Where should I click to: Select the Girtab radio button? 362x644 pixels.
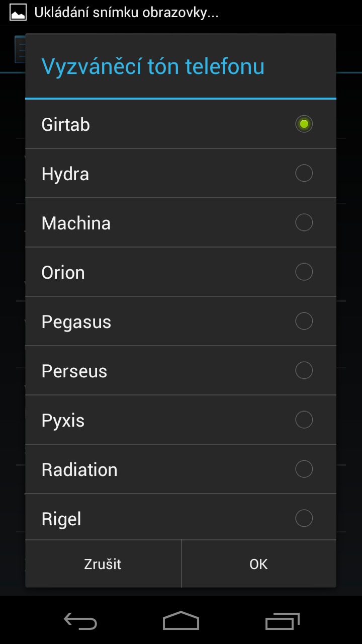[x=304, y=124]
